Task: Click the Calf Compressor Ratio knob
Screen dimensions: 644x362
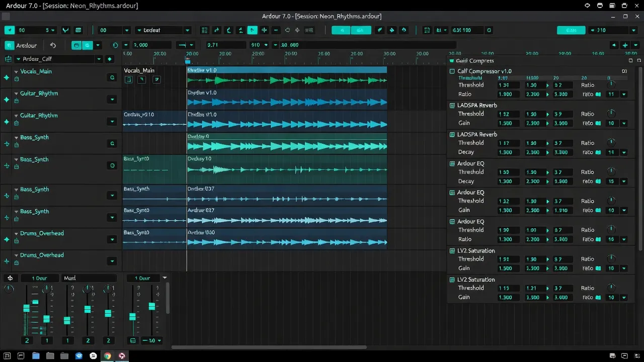Action: tap(611, 84)
